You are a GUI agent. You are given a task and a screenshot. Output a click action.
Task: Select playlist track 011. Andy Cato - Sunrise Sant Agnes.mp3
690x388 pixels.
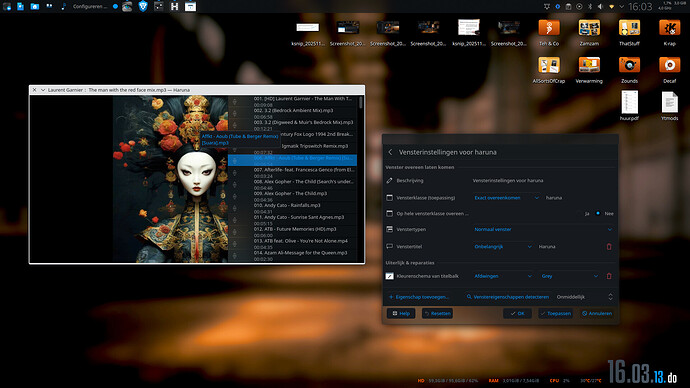[293, 220]
